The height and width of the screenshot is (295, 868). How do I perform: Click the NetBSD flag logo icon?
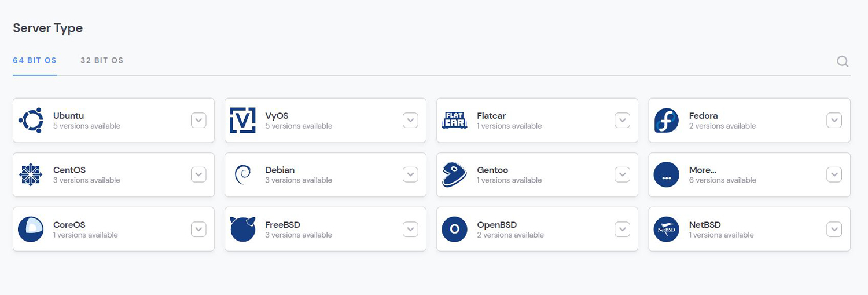pyautogui.click(x=666, y=230)
